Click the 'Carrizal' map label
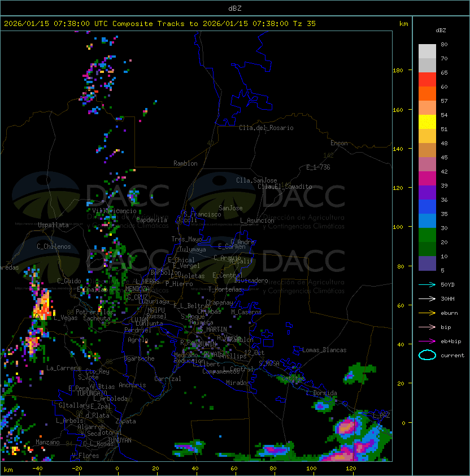This screenshot has height=476, width=470. (168, 379)
